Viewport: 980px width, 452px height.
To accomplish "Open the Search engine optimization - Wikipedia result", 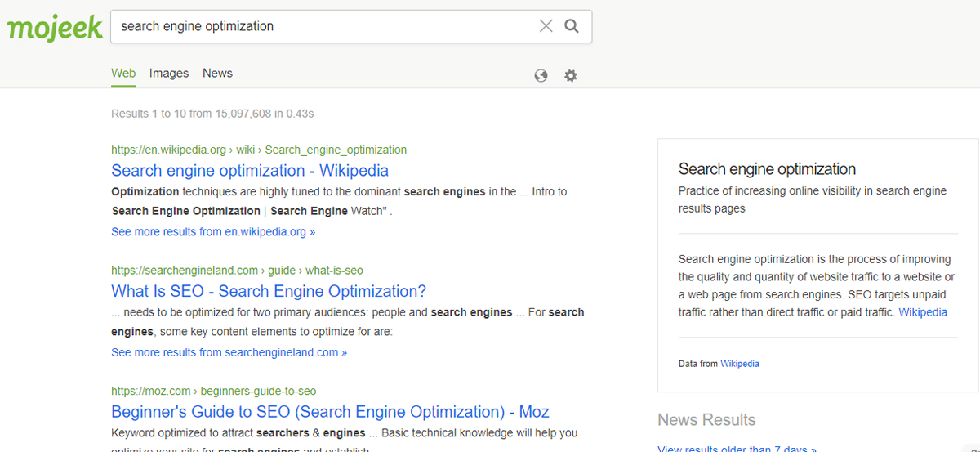I will pos(250,171).
